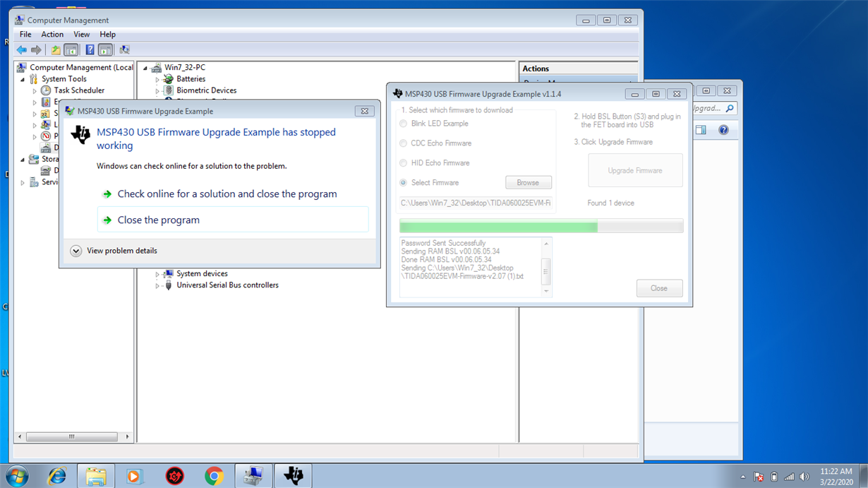
Task: Launch Internet Explorer from taskbar
Action: tap(56, 476)
